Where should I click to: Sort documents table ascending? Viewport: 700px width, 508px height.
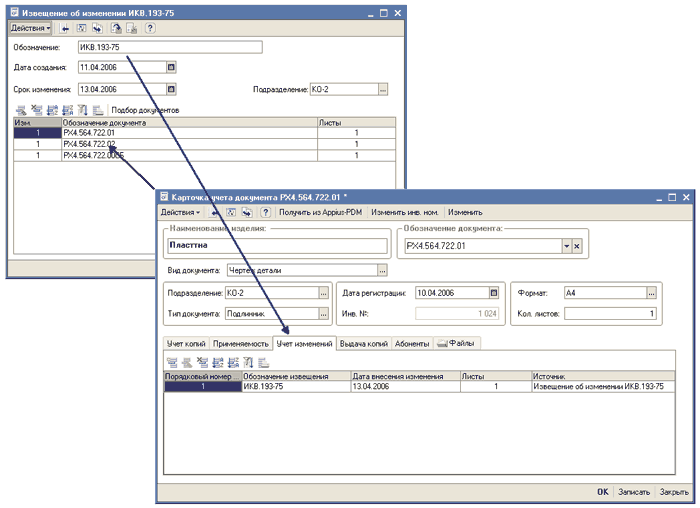click(x=52, y=110)
